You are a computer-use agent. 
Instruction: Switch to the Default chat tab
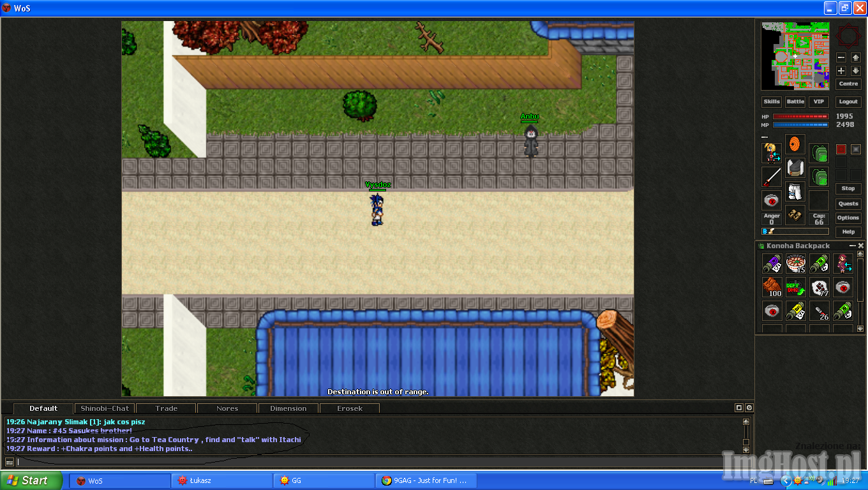point(43,408)
